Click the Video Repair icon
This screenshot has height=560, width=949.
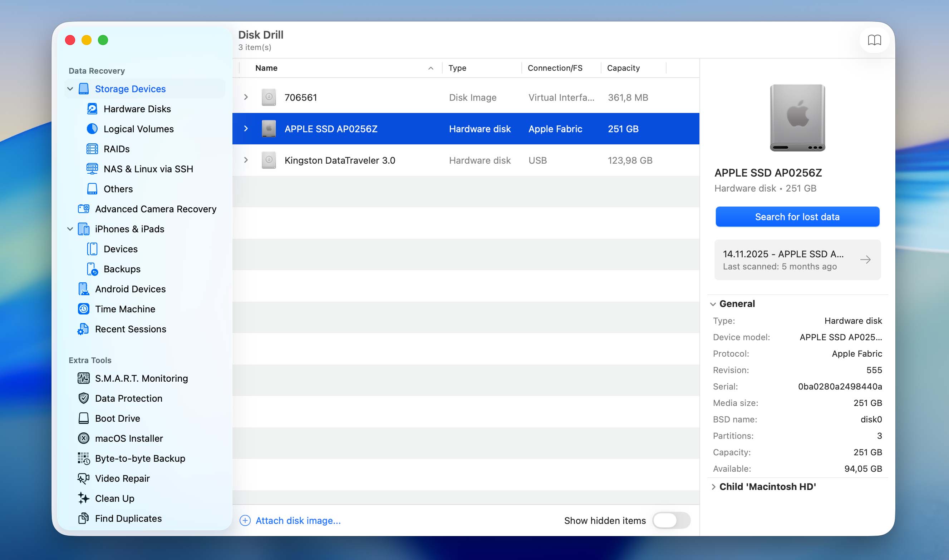pyautogui.click(x=83, y=478)
